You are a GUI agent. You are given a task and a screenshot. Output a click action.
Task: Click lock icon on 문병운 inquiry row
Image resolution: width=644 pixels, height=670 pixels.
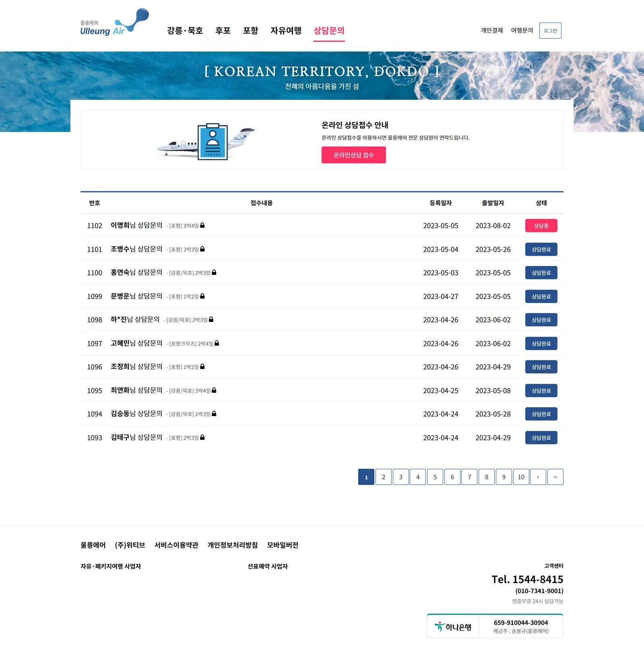[x=202, y=296]
